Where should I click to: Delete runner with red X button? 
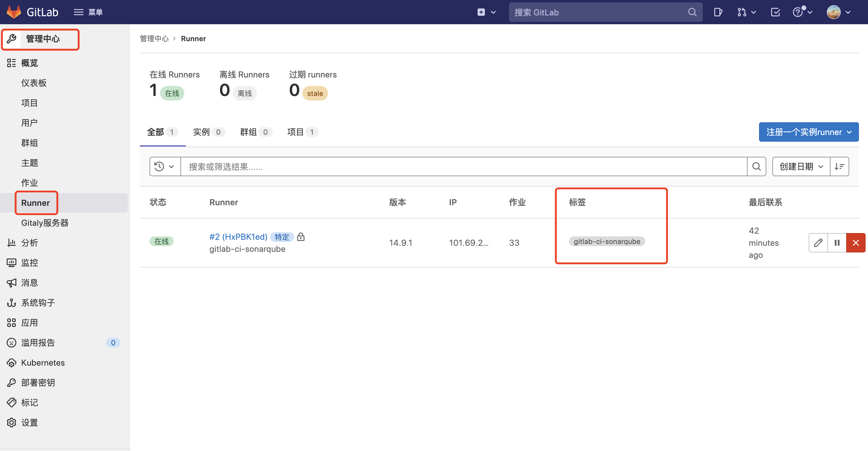(855, 243)
